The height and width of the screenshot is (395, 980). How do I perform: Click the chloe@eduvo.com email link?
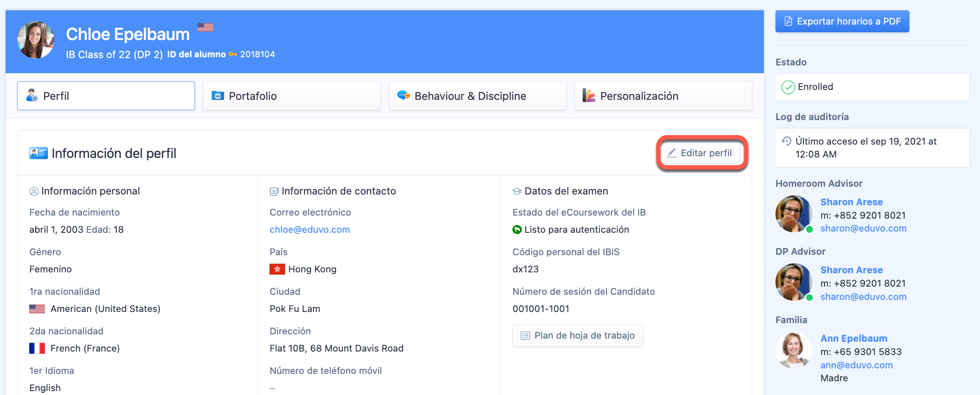click(310, 230)
